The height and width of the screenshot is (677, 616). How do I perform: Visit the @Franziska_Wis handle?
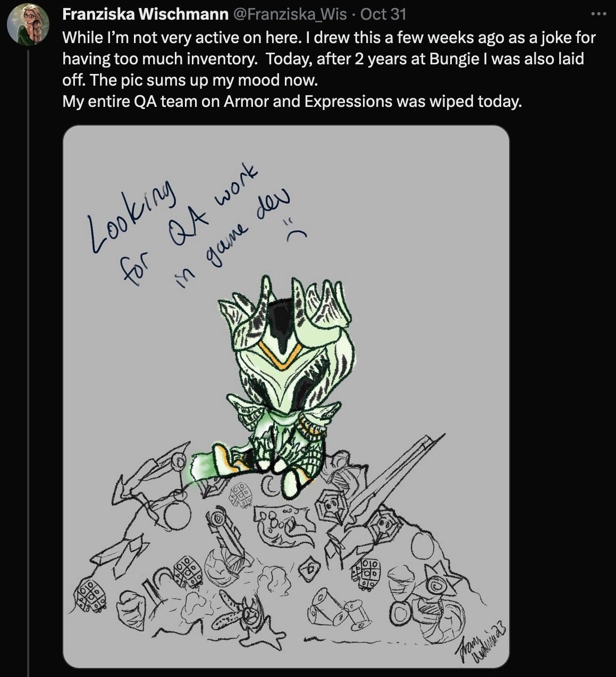point(290,14)
